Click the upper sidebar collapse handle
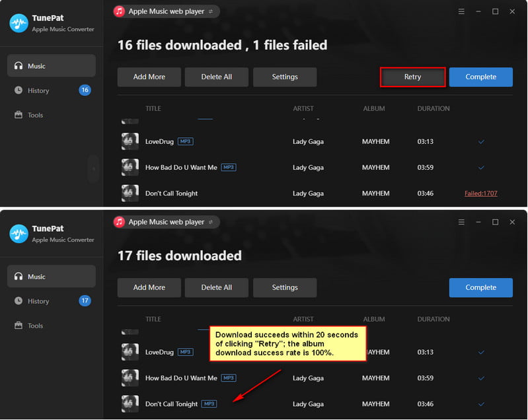The height and width of the screenshot is (420, 528). click(94, 169)
